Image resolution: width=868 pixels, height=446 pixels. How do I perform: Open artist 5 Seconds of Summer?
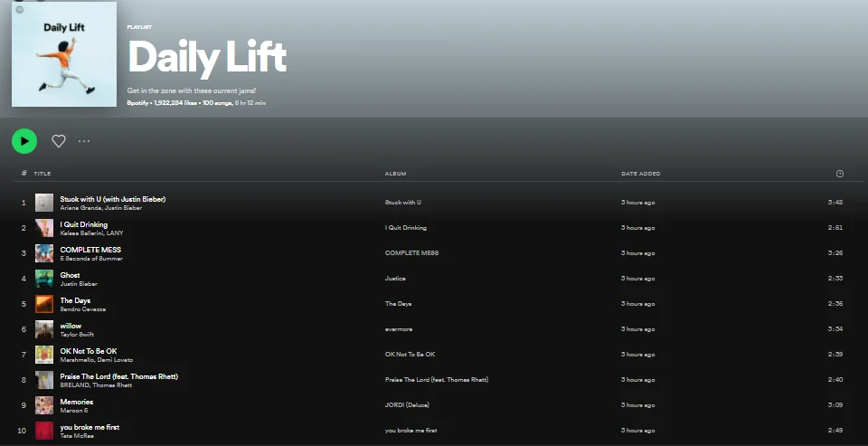point(91,259)
